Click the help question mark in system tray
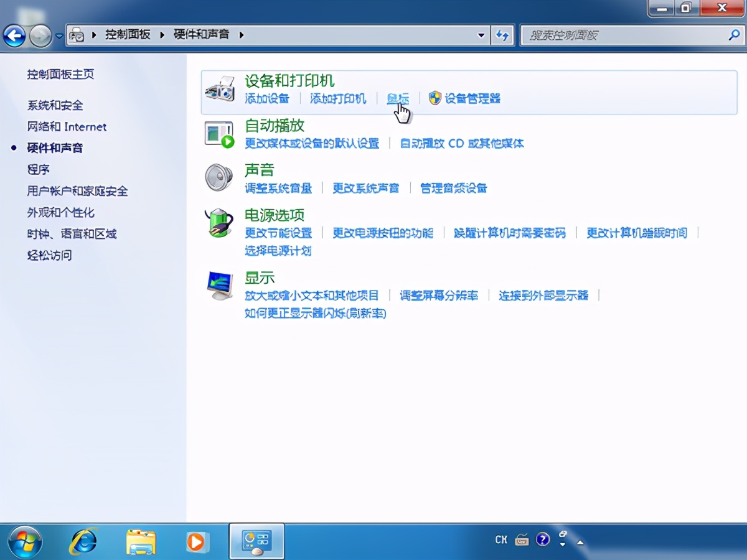Image resolution: width=747 pixels, height=560 pixels. click(x=544, y=539)
